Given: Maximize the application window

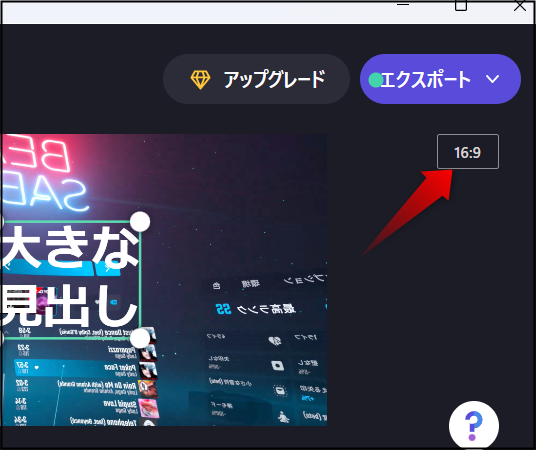Looking at the screenshot, I should (461, 5).
